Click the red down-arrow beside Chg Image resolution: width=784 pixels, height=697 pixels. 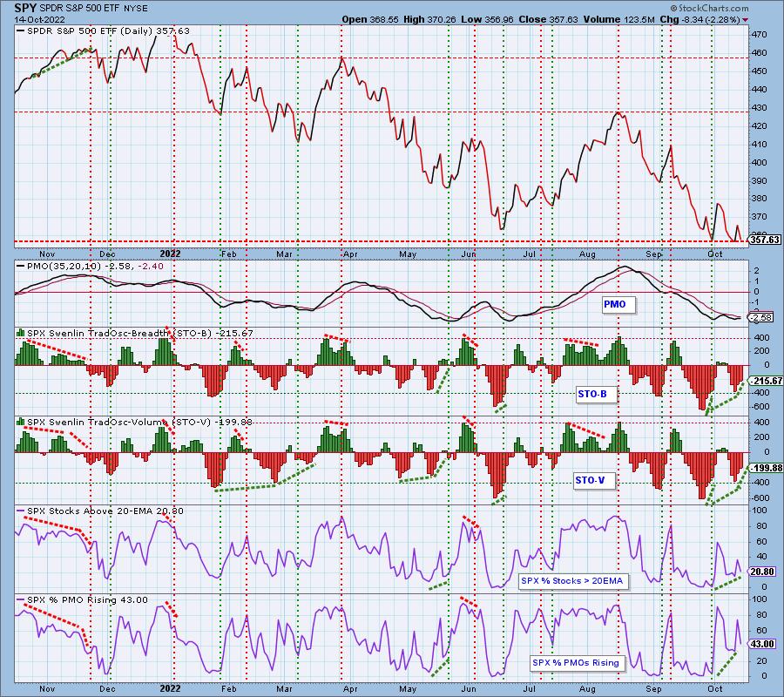tap(746, 20)
